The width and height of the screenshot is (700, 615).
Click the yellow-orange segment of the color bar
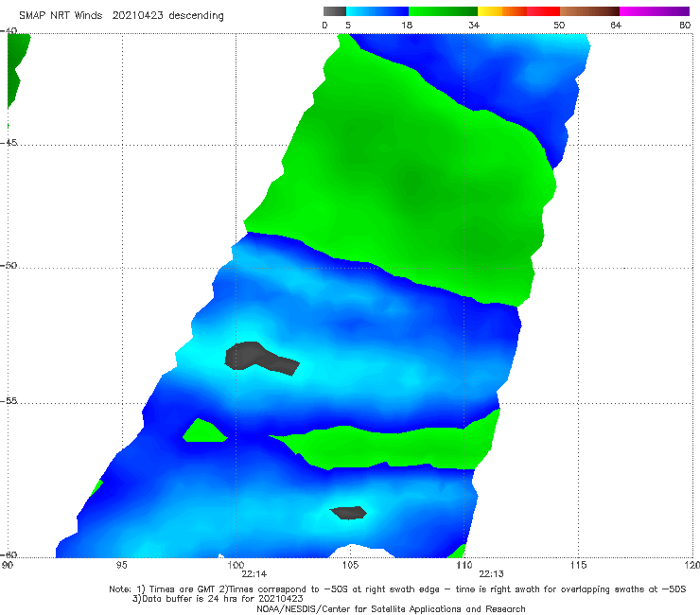pyautogui.click(x=502, y=11)
